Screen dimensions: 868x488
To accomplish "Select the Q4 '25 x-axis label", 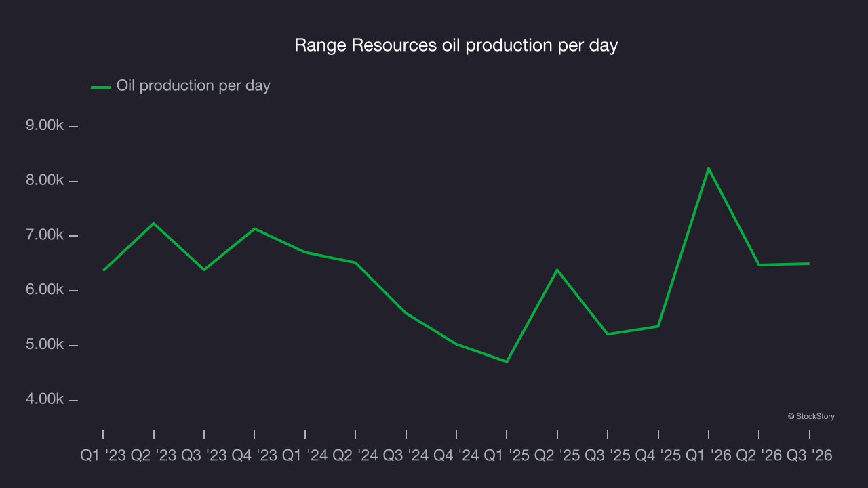I will (658, 455).
